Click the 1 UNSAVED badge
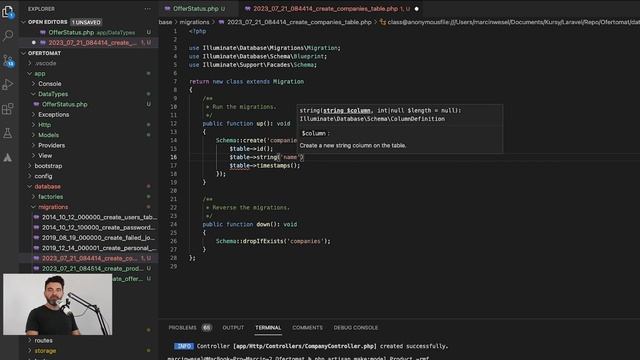This screenshot has height=360, width=640. (87, 22)
